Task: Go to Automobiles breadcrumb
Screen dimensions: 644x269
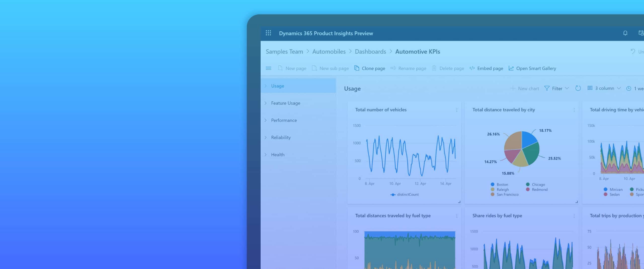Action: [x=329, y=52]
